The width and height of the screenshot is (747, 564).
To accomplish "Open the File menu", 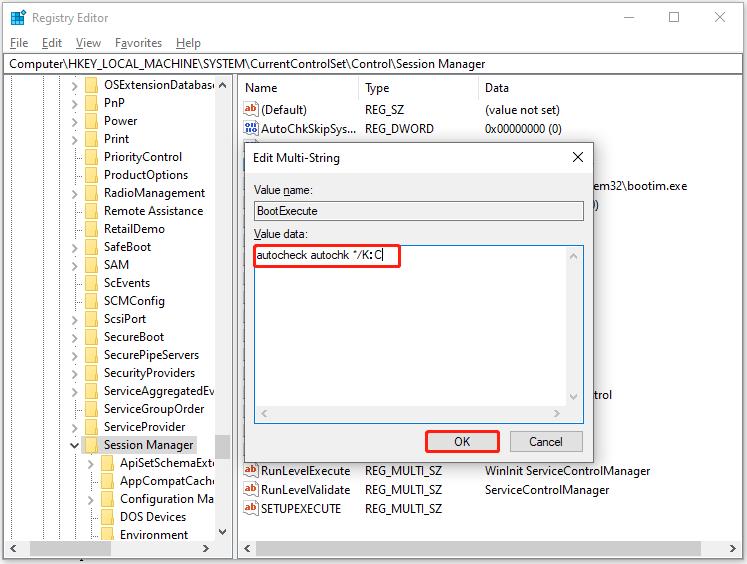I will pyautogui.click(x=19, y=43).
